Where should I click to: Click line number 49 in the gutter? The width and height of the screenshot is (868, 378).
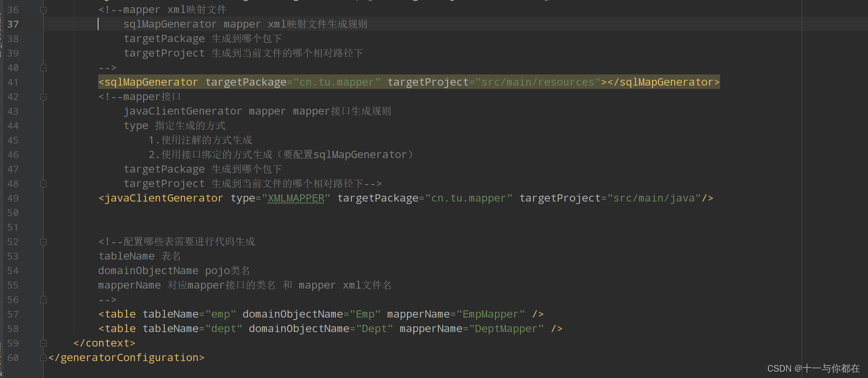pyautogui.click(x=13, y=198)
